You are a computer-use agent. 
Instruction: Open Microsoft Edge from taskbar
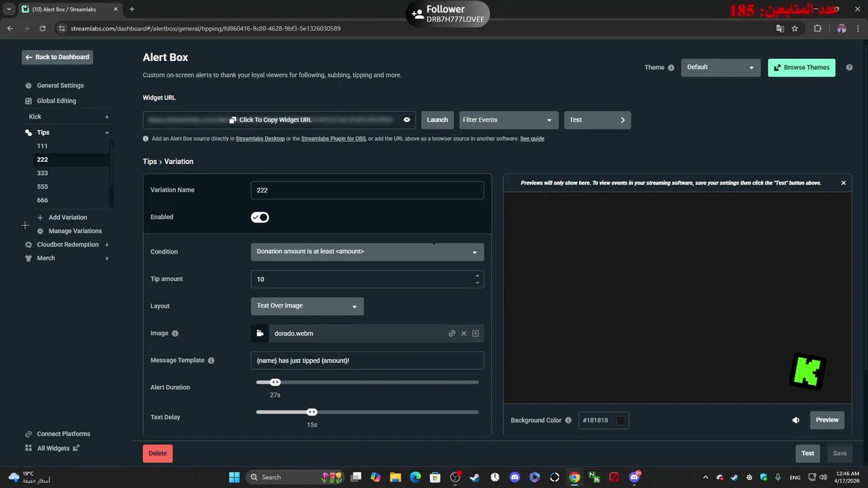415,477
